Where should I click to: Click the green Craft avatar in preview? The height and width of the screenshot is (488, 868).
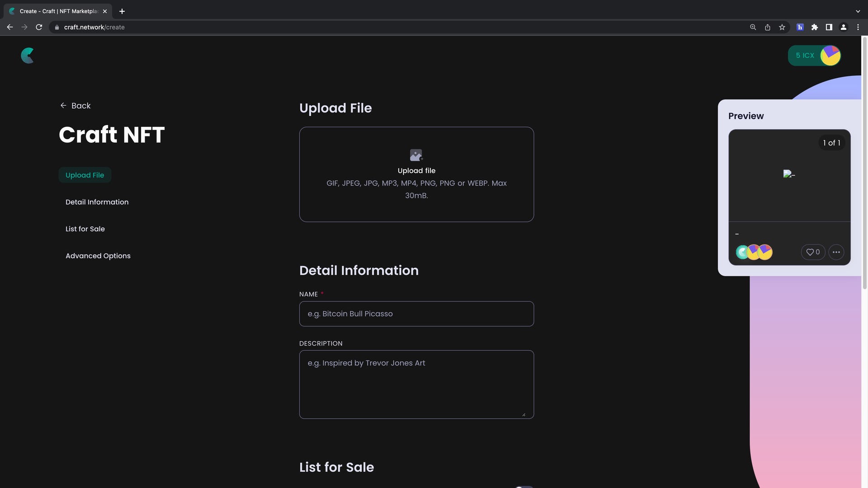point(742,252)
